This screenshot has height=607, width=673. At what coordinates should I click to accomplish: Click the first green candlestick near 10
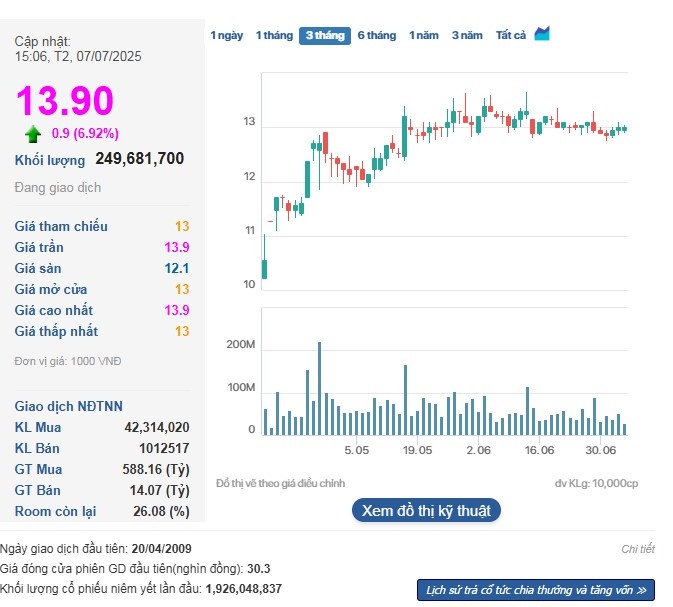pos(264,269)
